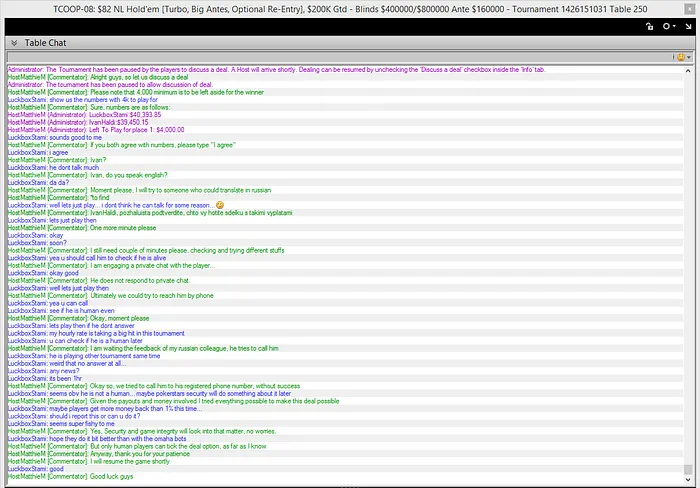
Task: Click the diagonal arrow icon at top right
Action: tap(687, 25)
